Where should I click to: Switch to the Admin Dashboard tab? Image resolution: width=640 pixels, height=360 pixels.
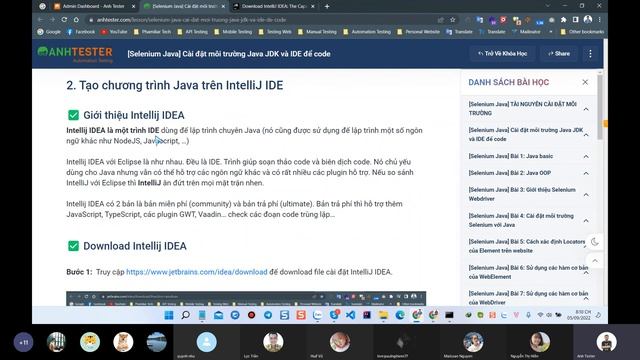tap(94, 6)
